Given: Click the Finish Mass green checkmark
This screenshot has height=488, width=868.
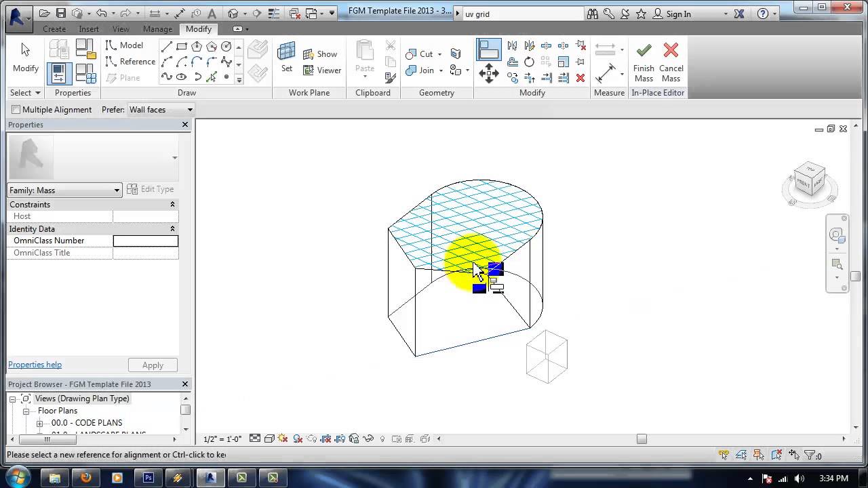Looking at the screenshot, I should pyautogui.click(x=644, y=50).
